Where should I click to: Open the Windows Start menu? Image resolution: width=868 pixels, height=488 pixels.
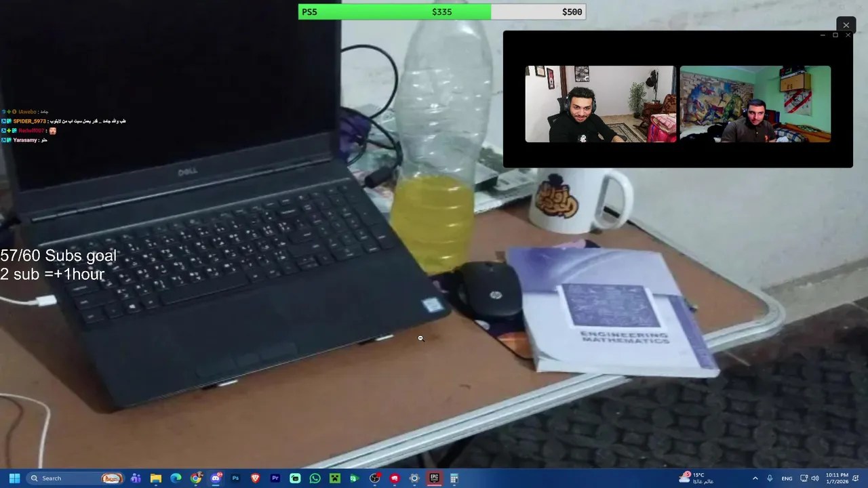14,478
